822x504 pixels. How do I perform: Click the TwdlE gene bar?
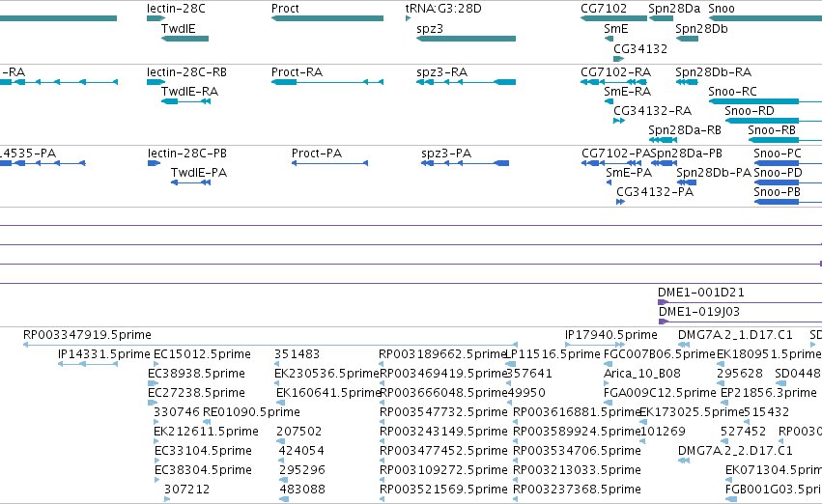click(185, 39)
